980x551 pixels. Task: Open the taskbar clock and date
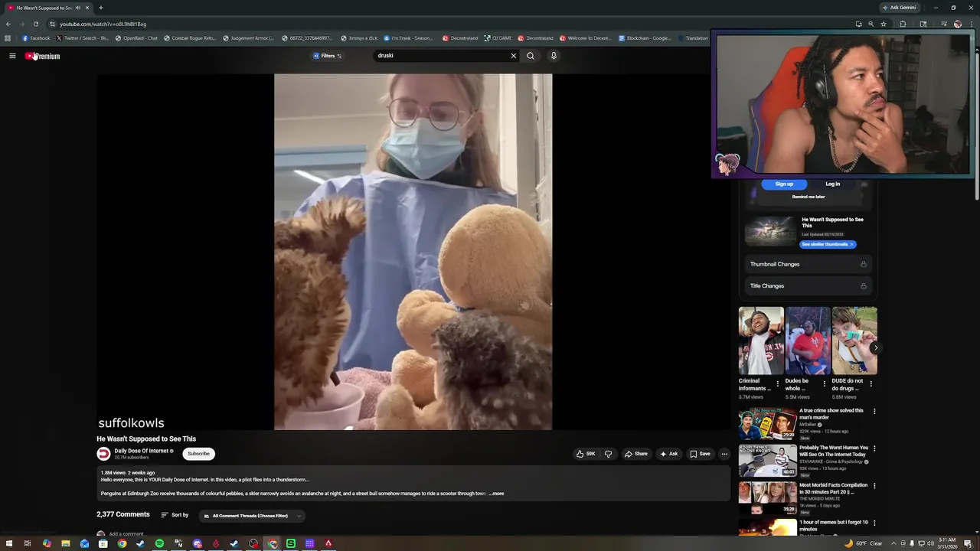[x=948, y=543]
